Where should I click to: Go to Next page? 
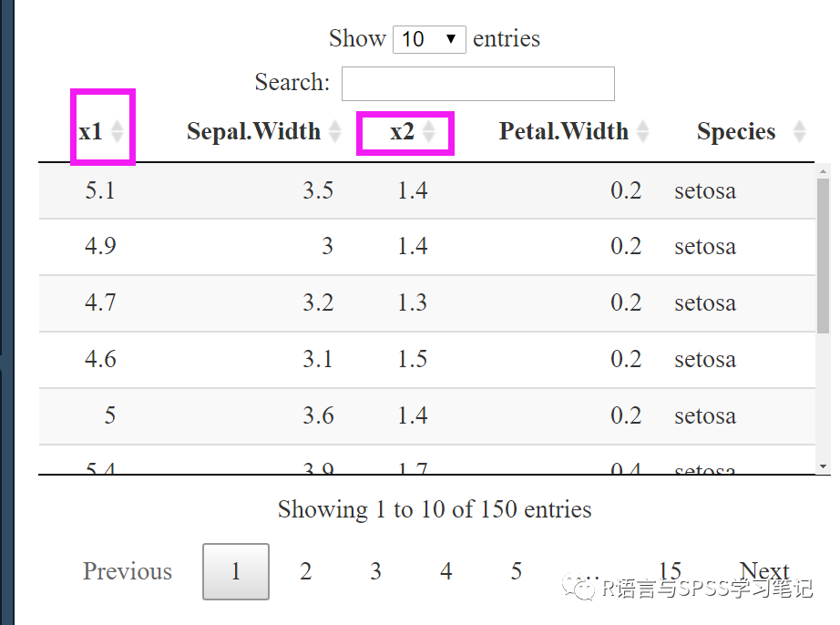(764, 571)
